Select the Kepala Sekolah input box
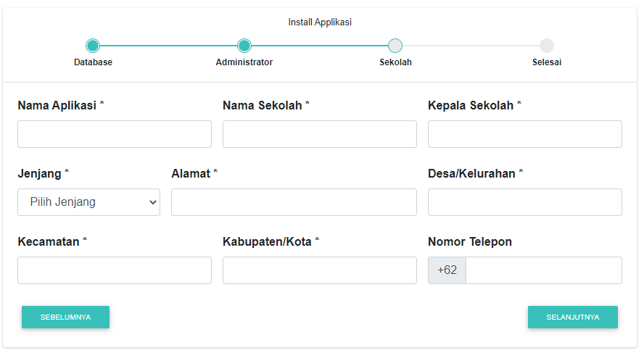Image resolution: width=644 pixels, height=353 pixels. click(524, 134)
